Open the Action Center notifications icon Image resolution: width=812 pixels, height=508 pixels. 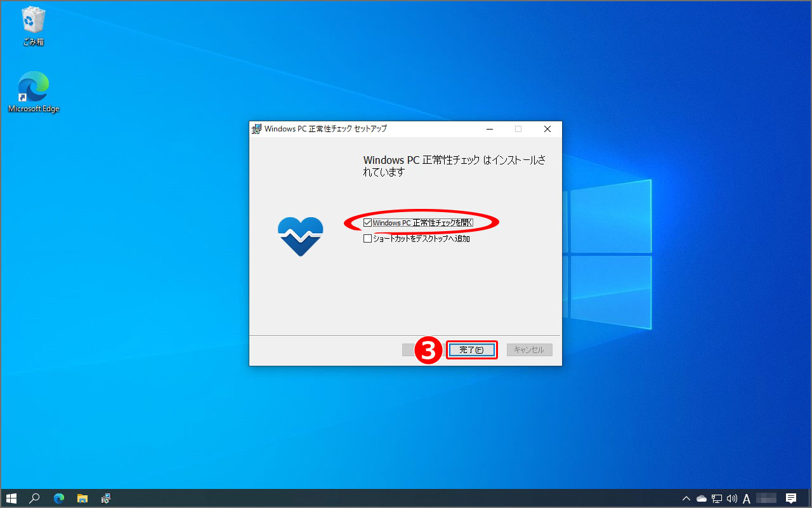pyautogui.click(x=791, y=498)
